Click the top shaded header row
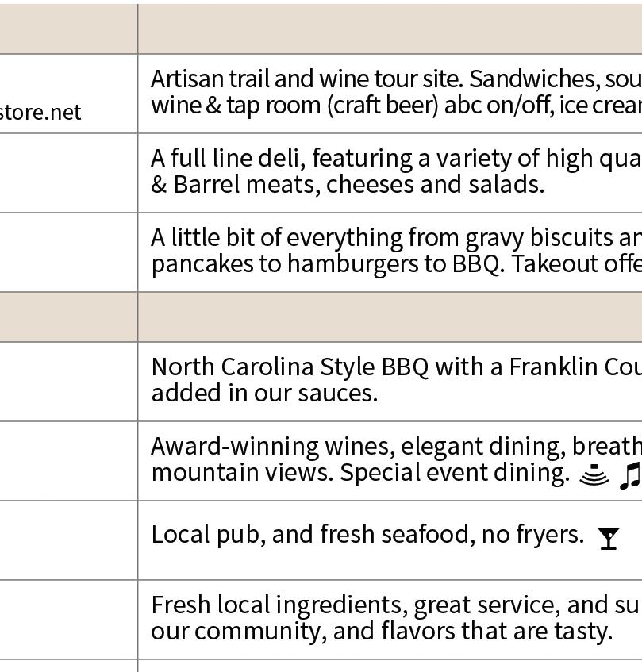Screen dimensions: 642x672 [389, 29]
